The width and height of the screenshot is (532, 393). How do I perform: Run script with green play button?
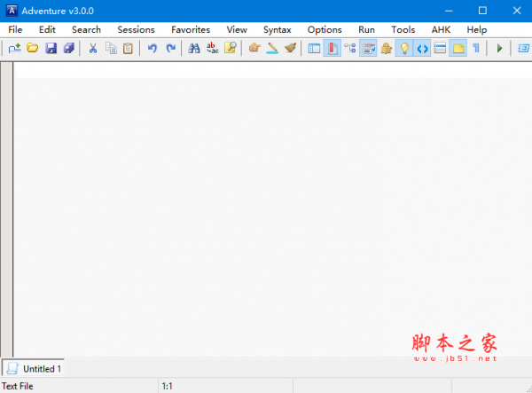[499, 48]
